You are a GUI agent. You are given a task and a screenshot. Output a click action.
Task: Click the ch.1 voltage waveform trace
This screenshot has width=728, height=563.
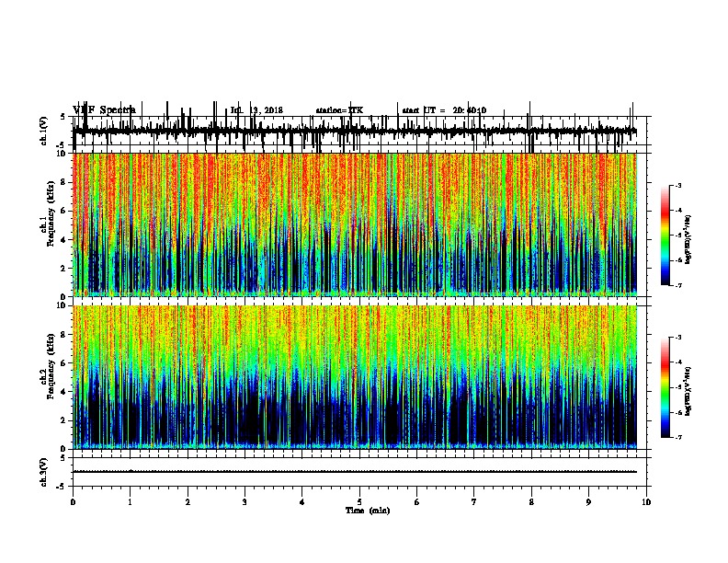(x=355, y=132)
